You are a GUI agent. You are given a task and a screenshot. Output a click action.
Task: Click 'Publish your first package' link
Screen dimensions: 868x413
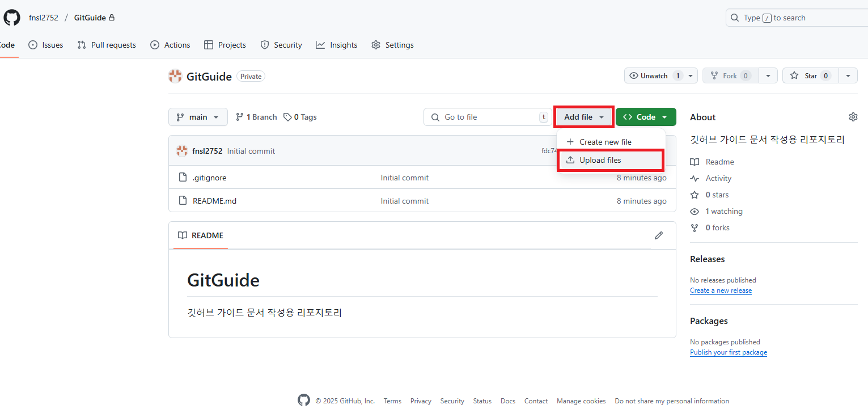[x=729, y=352]
